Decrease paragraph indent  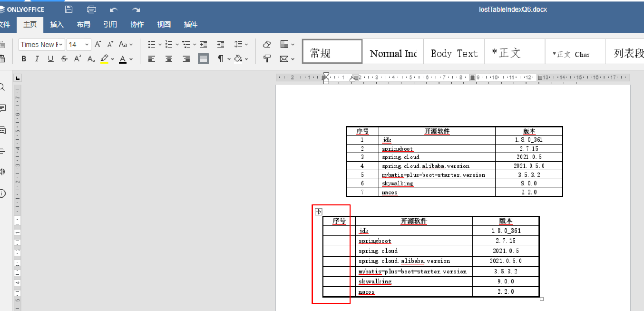tap(204, 44)
